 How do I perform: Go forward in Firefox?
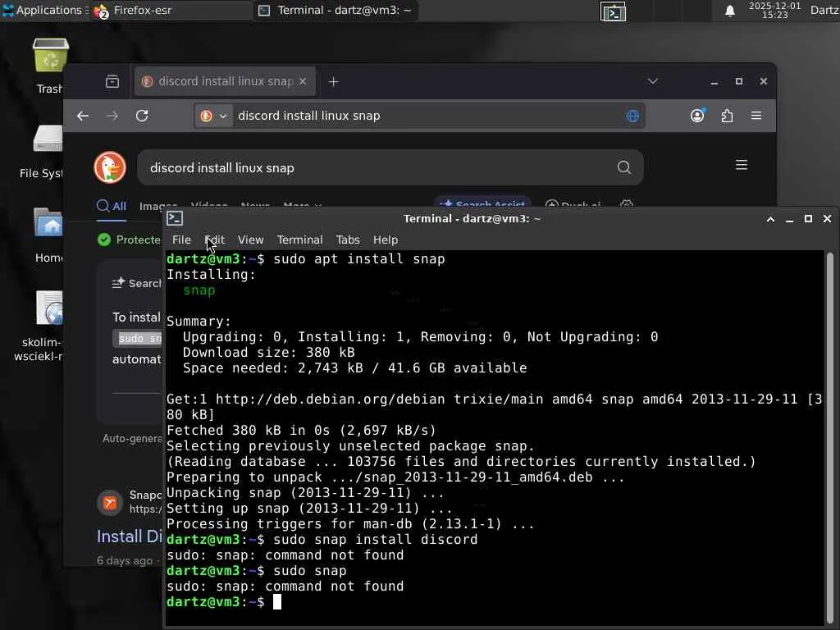(x=112, y=116)
